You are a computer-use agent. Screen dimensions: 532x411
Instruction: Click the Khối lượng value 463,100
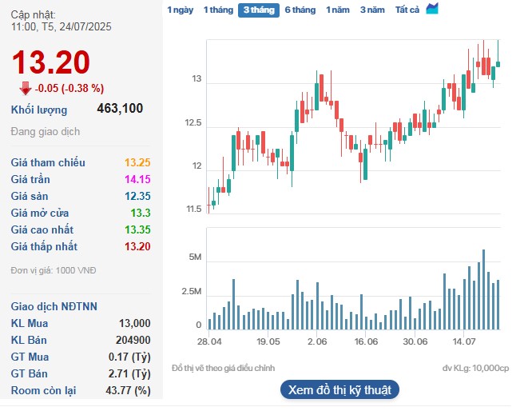120,110
